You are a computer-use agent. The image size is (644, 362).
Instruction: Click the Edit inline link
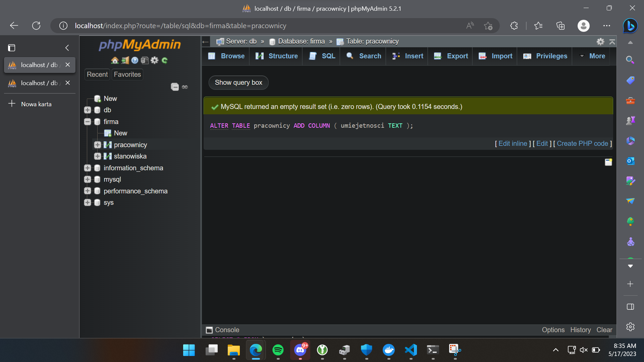click(513, 144)
